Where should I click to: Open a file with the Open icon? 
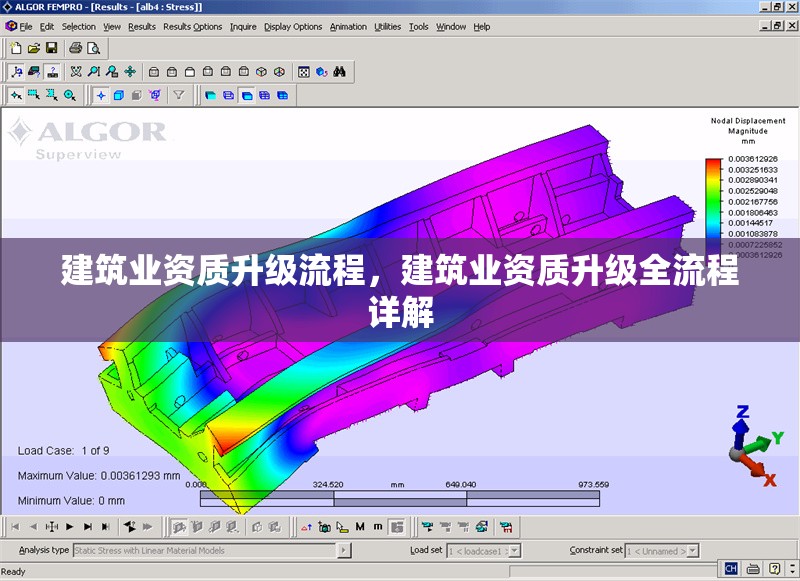pos(32,48)
